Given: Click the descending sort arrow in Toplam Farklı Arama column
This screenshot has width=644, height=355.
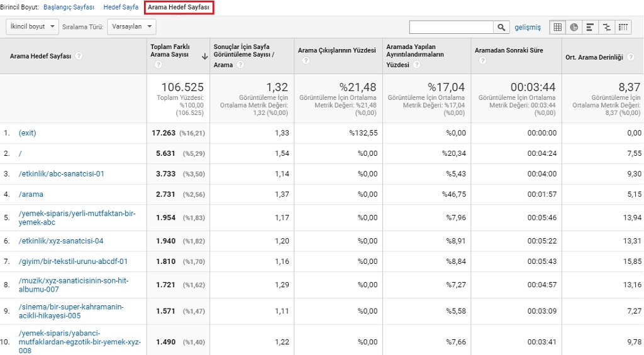Looking at the screenshot, I should [204, 57].
